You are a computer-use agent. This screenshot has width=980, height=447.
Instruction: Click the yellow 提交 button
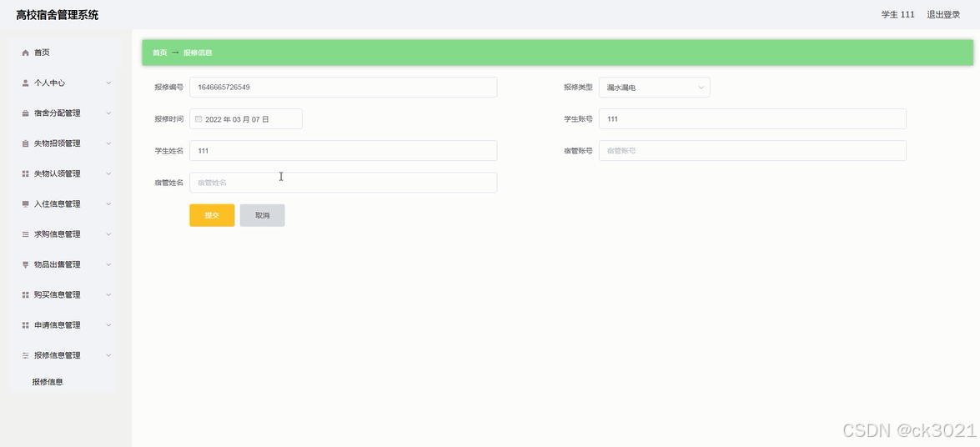(x=212, y=215)
